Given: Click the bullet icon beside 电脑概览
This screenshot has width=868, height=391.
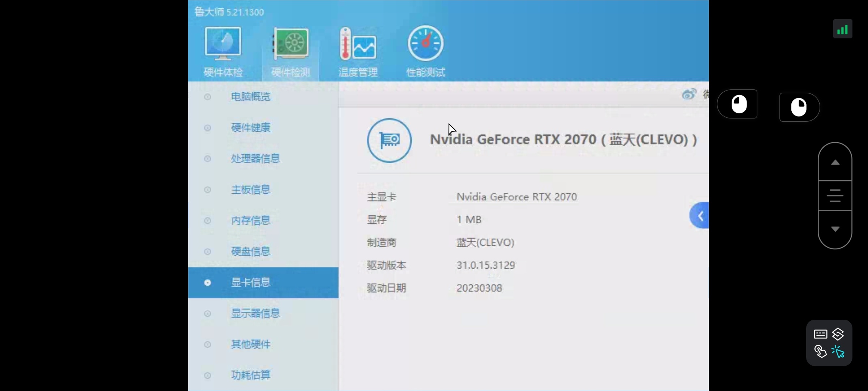Looking at the screenshot, I should coord(208,97).
